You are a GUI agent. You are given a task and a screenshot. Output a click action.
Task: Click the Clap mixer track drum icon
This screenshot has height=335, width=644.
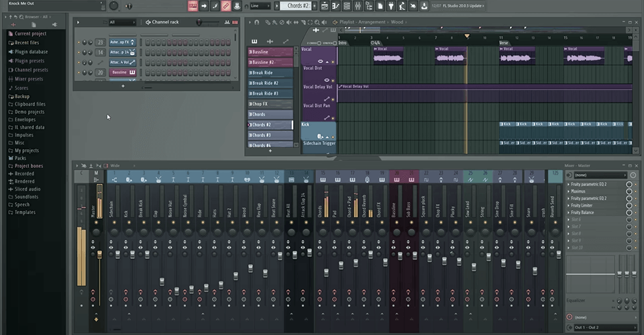point(158,180)
